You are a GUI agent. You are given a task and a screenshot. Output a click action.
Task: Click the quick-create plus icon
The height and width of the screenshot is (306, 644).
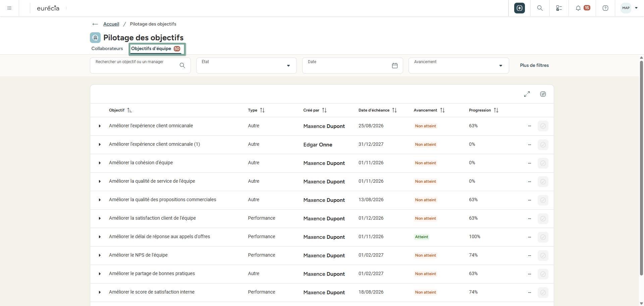(520, 8)
